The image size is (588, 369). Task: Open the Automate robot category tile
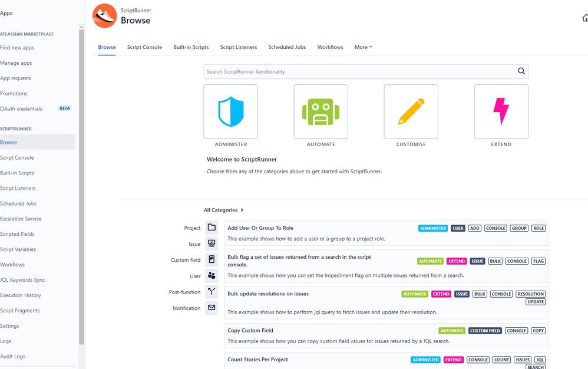[321, 112]
